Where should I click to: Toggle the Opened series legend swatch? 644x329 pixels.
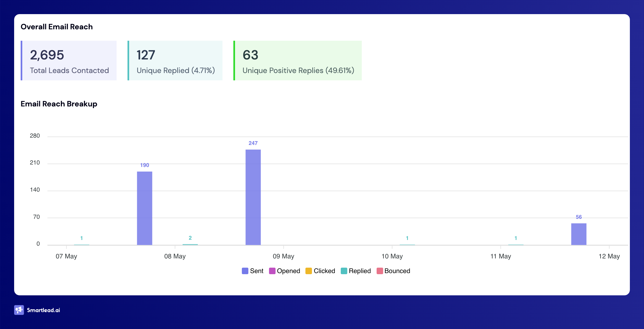click(x=272, y=271)
